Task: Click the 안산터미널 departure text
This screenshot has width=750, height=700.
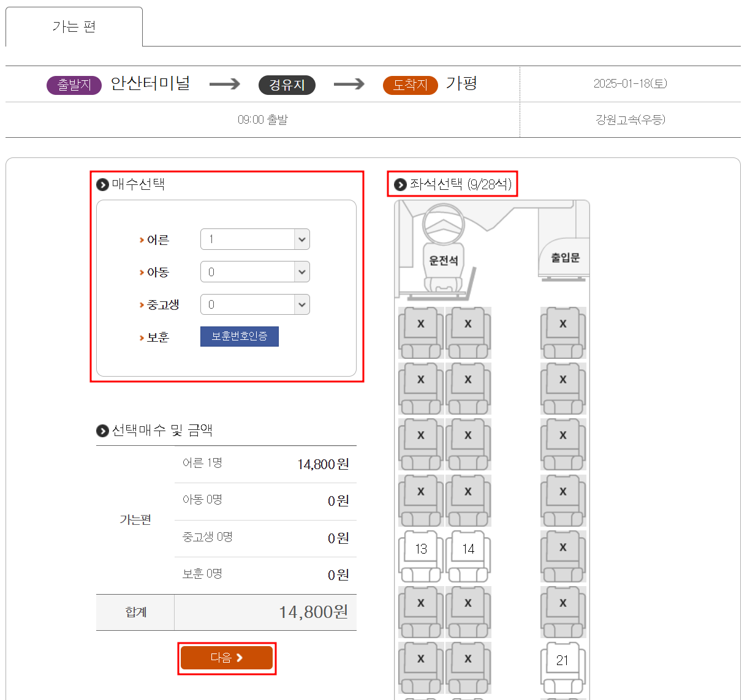Action: coord(150,83)
